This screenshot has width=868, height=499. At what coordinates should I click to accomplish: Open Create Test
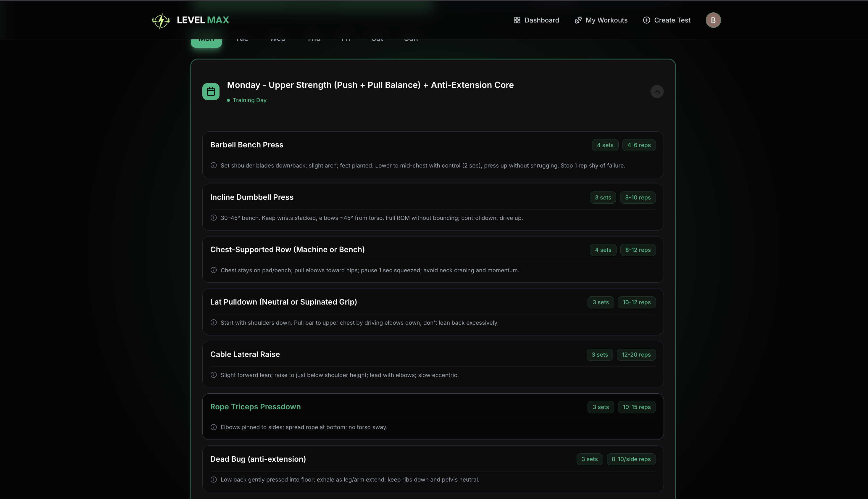coord(667,20)
